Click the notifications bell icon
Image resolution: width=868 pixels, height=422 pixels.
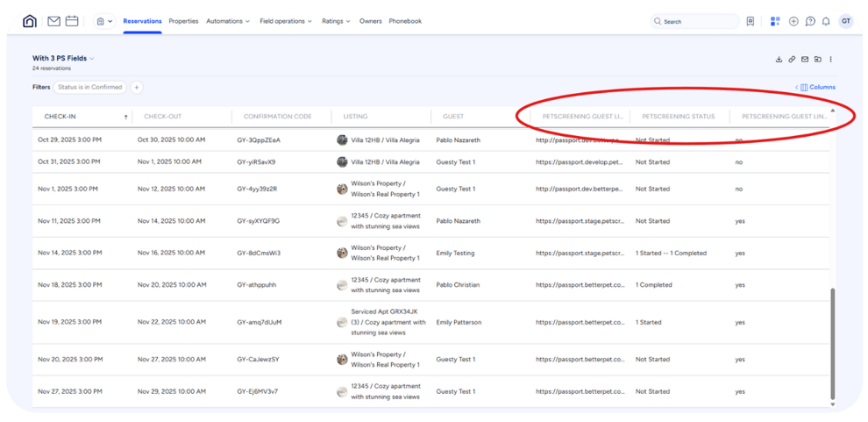pos(825,21)
